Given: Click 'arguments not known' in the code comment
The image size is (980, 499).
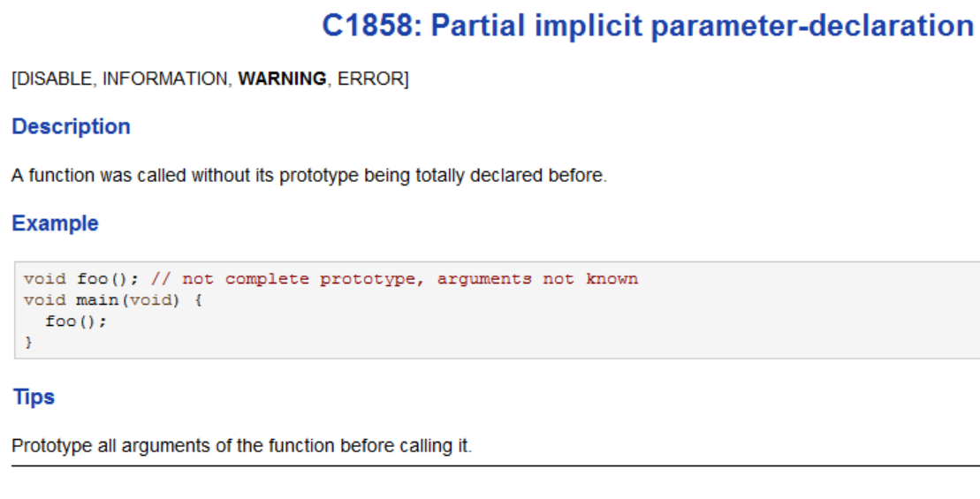Looking at the screenshot, I should [537, 279].
